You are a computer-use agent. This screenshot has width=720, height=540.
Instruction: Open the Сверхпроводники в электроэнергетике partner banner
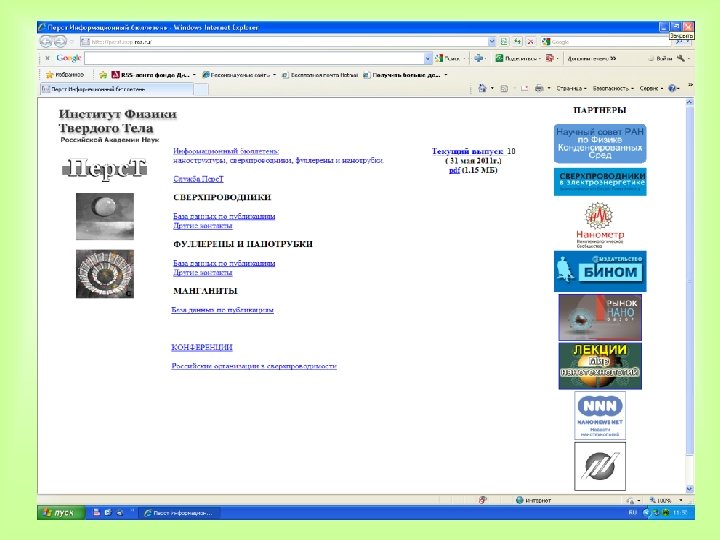coord(600,182)
